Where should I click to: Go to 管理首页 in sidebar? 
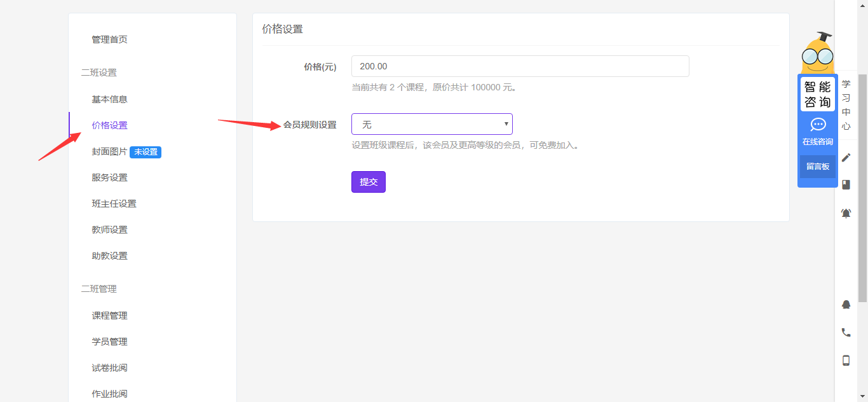tap(109, 39)
